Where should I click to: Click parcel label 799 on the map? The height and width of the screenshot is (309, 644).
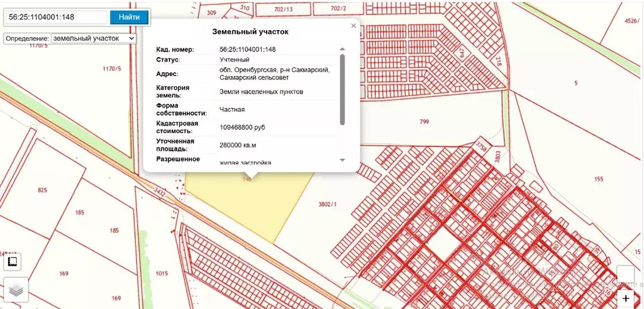[425, 121]
